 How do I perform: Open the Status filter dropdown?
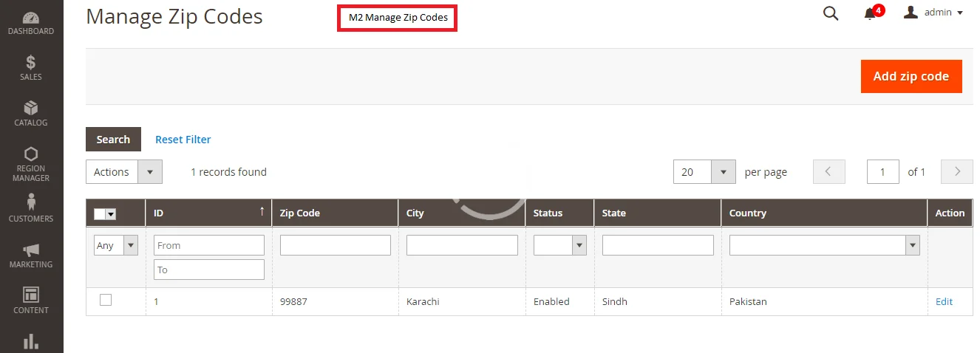[559, 245]
